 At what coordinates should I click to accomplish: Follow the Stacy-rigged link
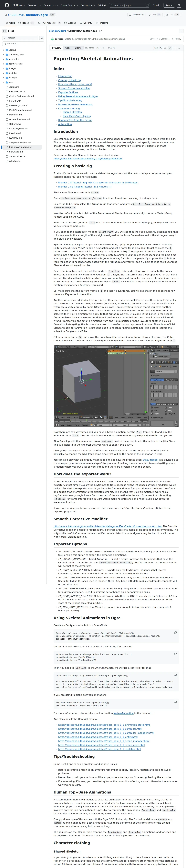coord(150,460)
